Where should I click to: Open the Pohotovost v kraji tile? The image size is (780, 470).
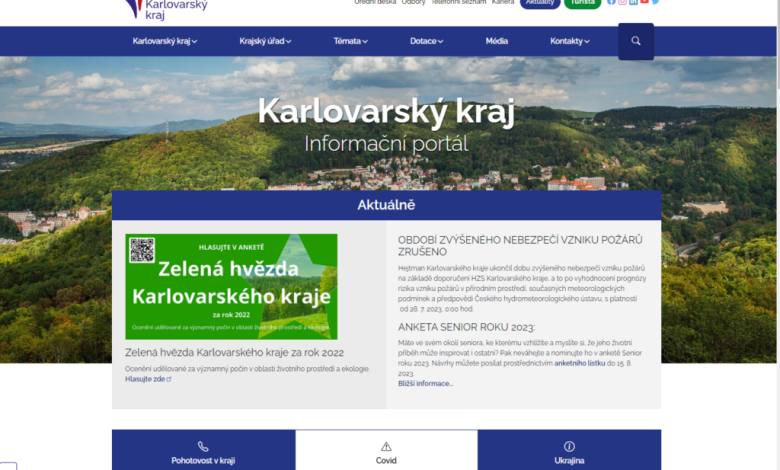[x=203, y=450]
